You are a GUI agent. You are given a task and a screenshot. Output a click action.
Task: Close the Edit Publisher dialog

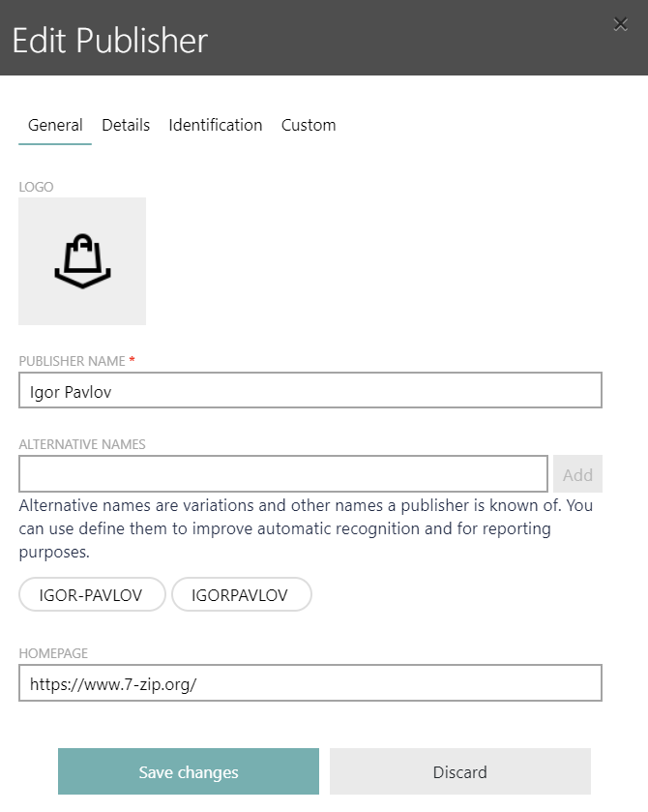pyautogui.click(x=620, y=24)
